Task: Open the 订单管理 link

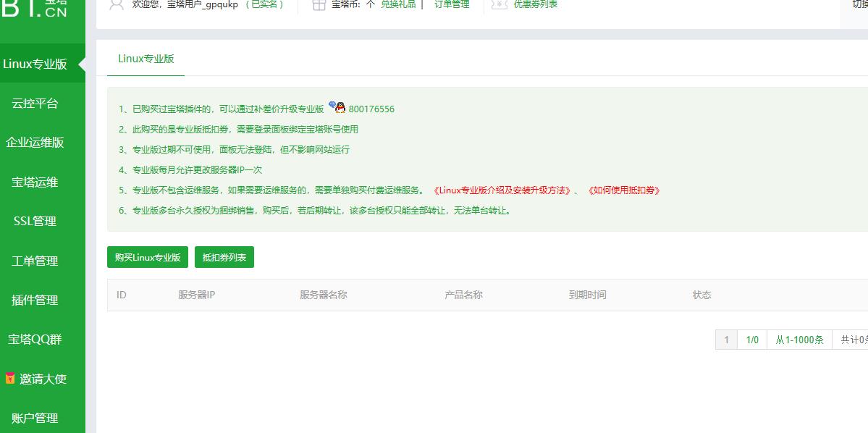Action: [452, 4]
